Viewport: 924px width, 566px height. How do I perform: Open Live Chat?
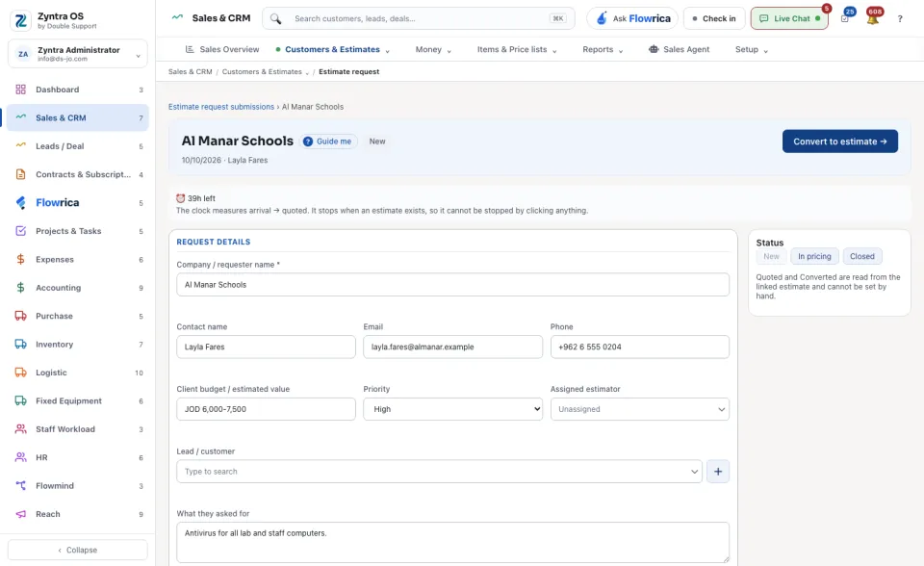coord(789,19)
